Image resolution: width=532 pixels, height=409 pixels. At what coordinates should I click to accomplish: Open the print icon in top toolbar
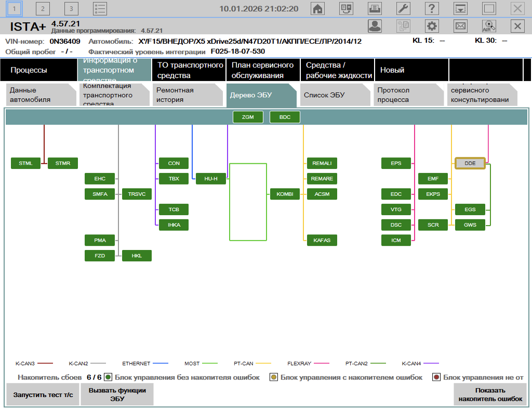[x=374, y=8]
